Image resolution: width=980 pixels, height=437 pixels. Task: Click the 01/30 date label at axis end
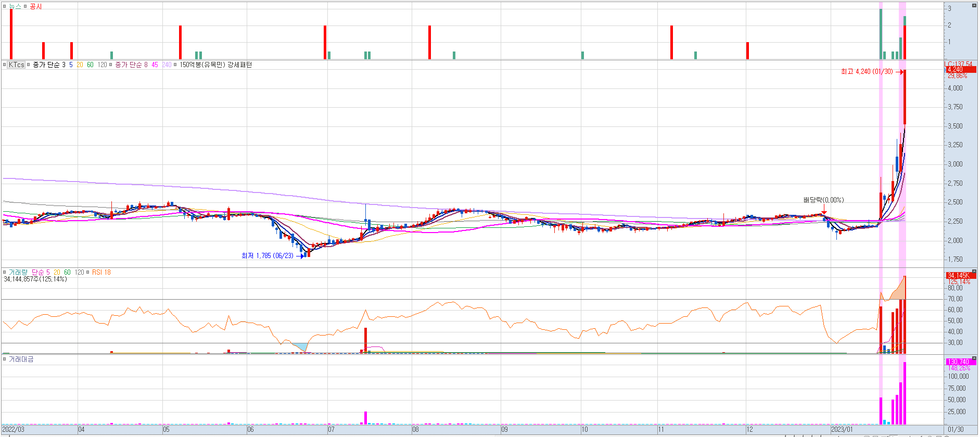point(956,430)
